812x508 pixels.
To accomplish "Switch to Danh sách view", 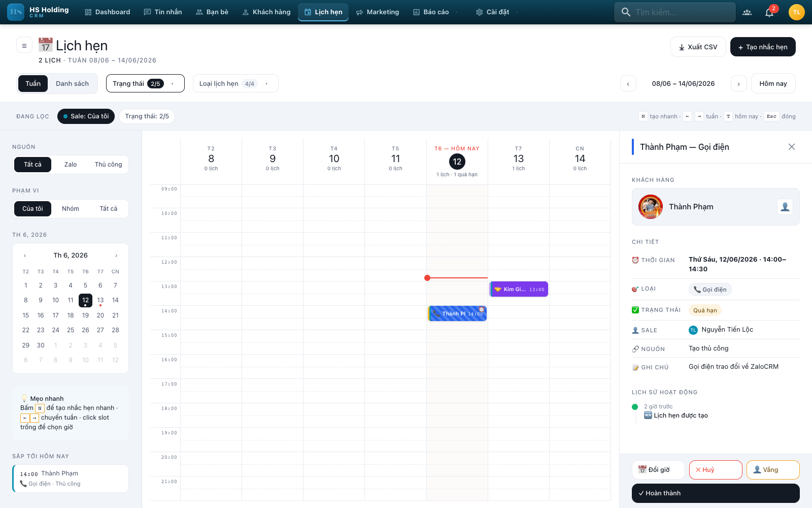I will pyautogui.click(x=72, y=83).
